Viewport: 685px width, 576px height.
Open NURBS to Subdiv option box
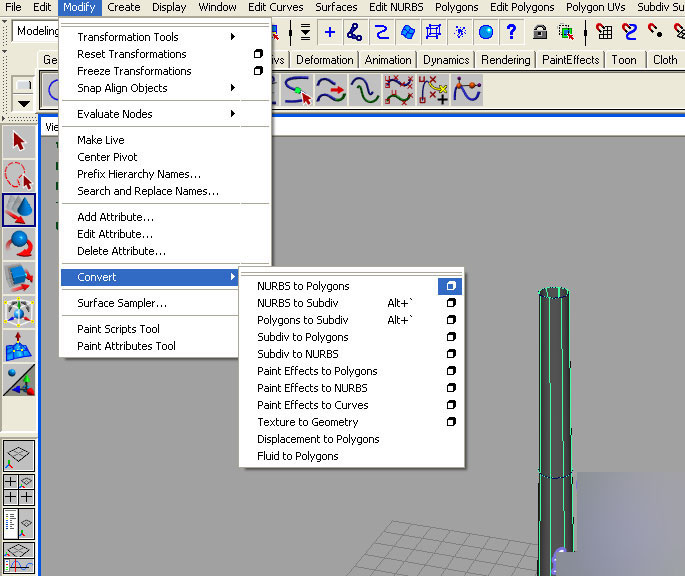[451, 303]
